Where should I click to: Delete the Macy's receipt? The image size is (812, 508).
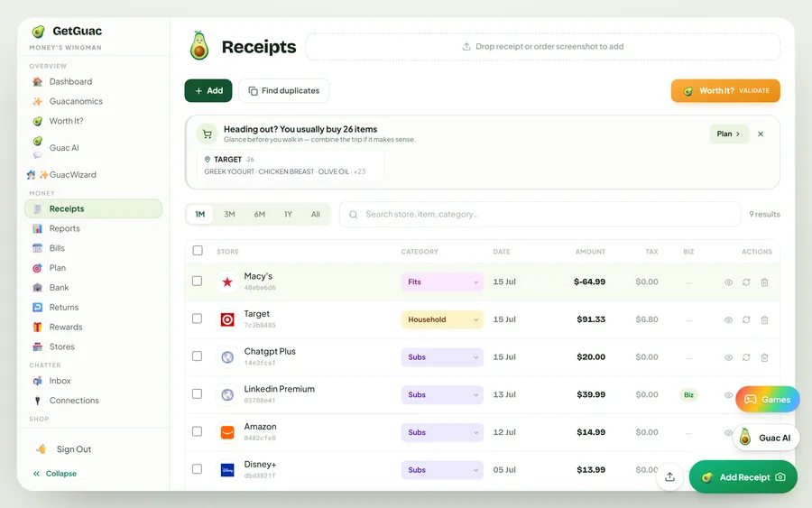click(764, 282)
